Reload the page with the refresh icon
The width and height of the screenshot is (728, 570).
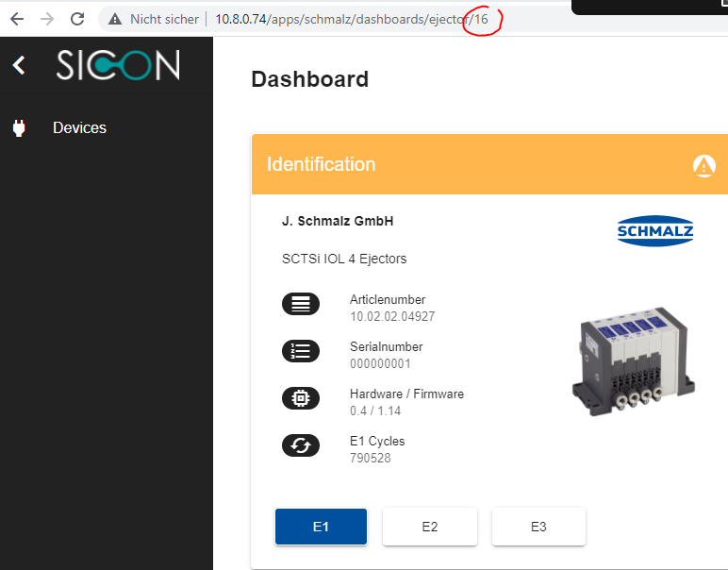[77, 19]
